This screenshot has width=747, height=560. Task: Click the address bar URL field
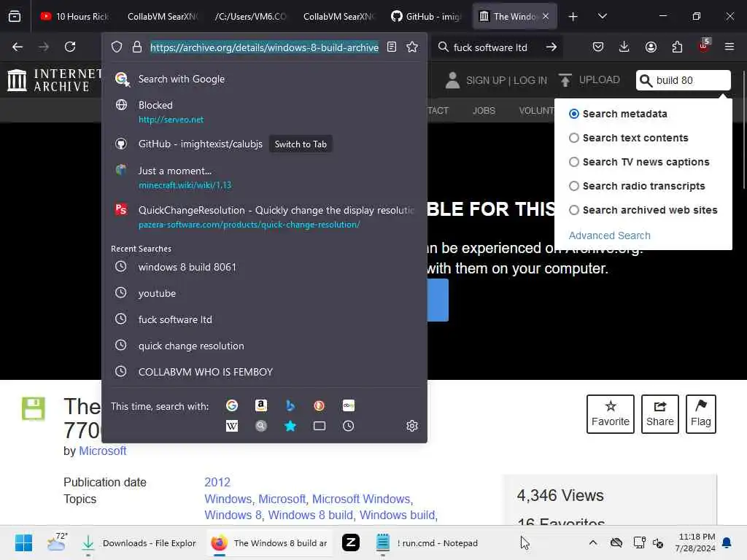[x=264, y=47]
